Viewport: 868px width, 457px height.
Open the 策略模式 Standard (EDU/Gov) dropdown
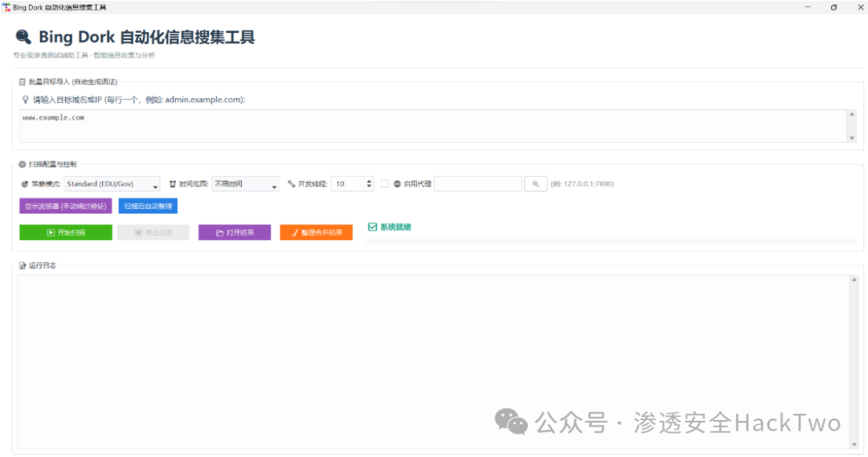pyautogui.click(x=113, y=184)
